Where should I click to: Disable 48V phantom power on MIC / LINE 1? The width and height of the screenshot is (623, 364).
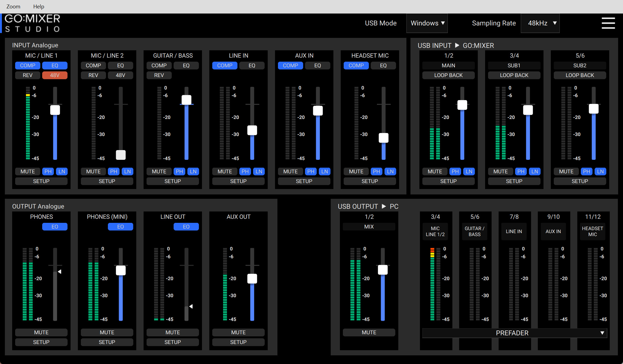55,75
